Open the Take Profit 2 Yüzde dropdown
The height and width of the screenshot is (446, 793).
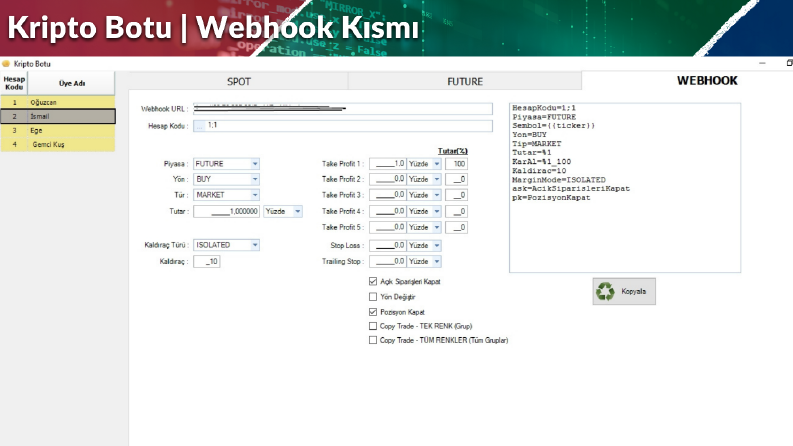437,179
